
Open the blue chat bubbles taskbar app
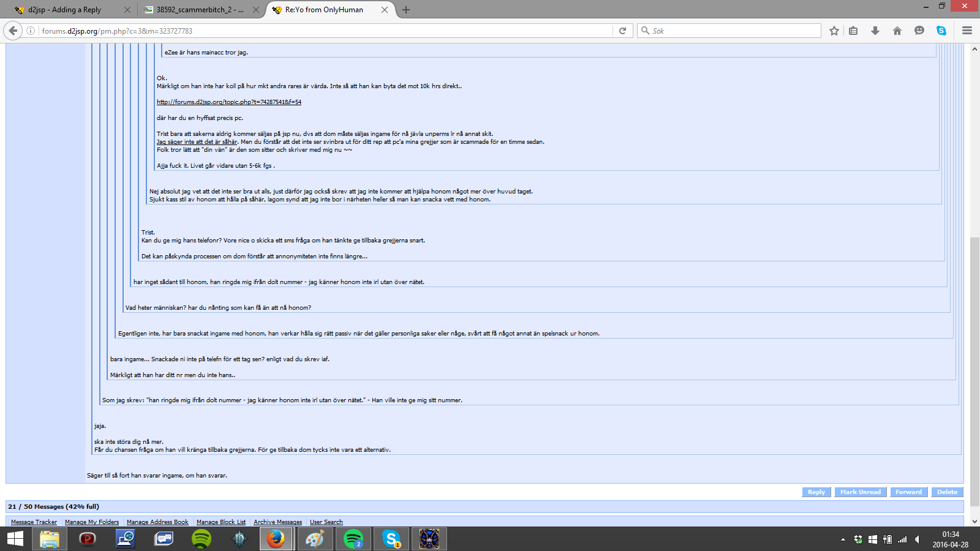click(164, 539)
